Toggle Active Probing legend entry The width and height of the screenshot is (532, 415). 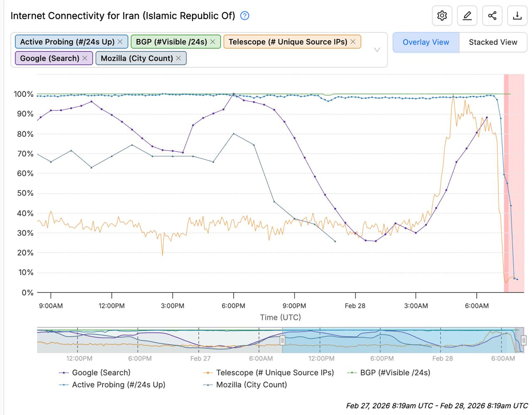[x=118, y=385]
